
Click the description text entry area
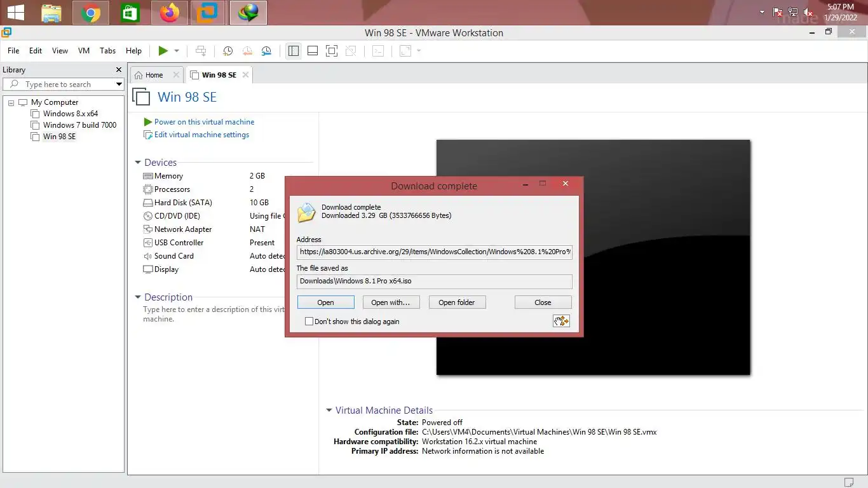coord(214,314)
